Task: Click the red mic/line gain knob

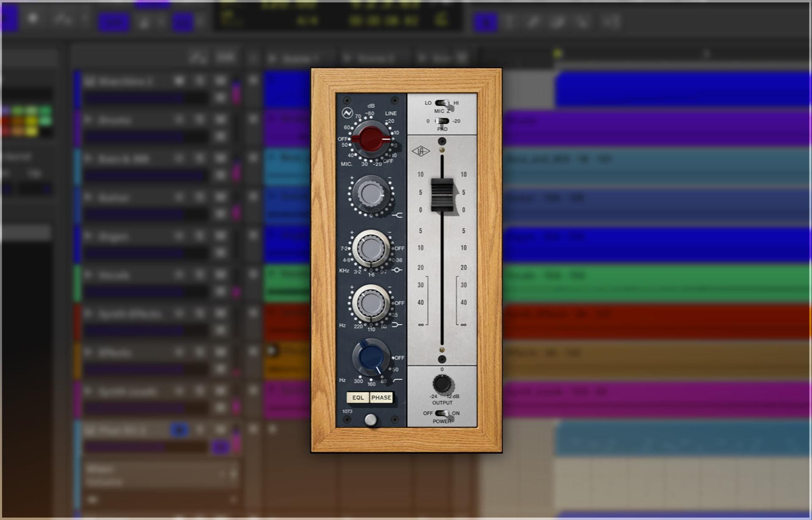Action: [371, 139]
